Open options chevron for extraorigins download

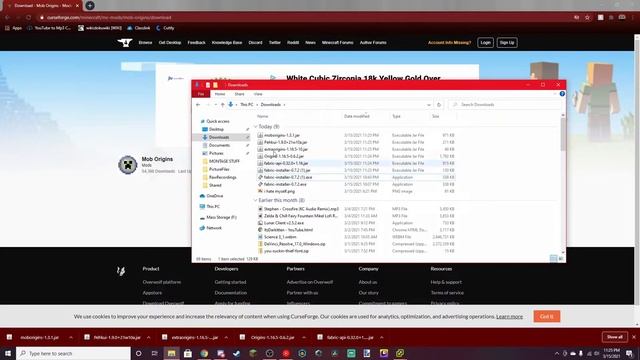(226, 338)
